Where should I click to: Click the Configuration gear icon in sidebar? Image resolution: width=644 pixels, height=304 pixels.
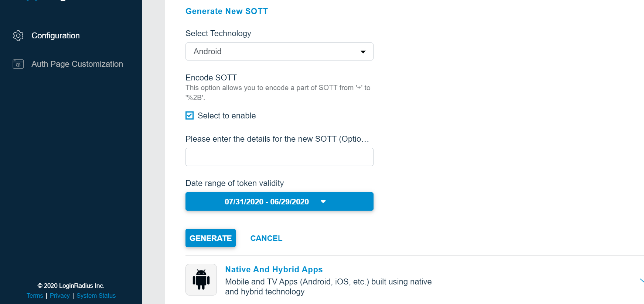(x=18, y=35)
